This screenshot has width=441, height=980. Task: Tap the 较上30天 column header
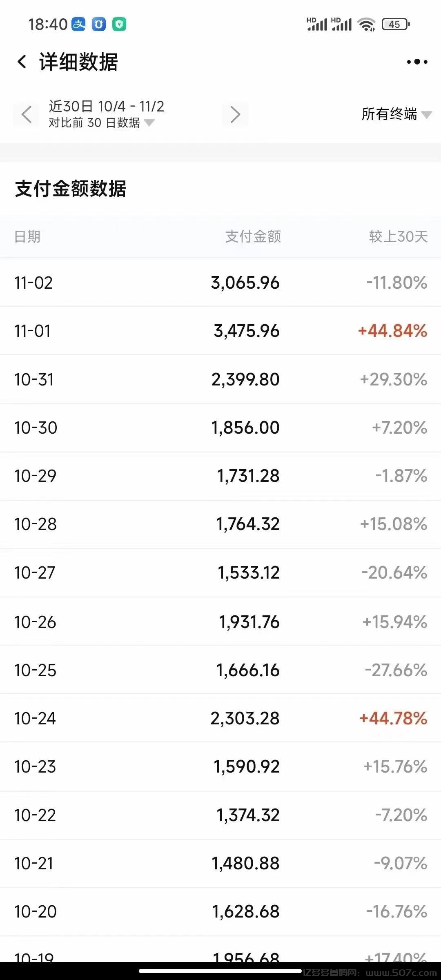pos(398,236)
